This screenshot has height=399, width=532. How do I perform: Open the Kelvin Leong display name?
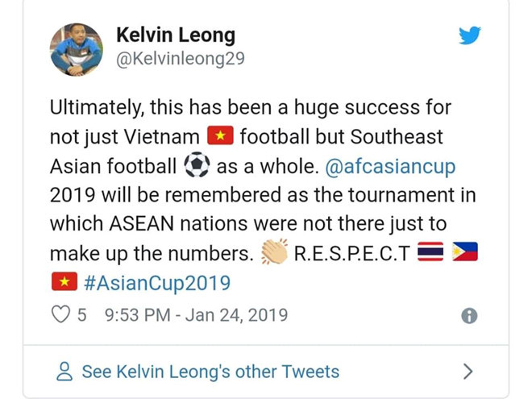pos(176,35)
